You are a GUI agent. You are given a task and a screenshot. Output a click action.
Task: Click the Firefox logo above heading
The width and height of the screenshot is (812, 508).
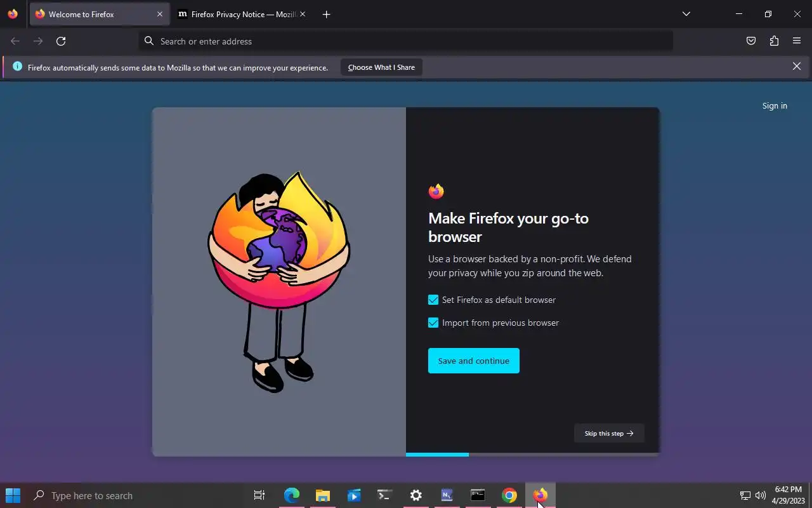pos(436,191)
